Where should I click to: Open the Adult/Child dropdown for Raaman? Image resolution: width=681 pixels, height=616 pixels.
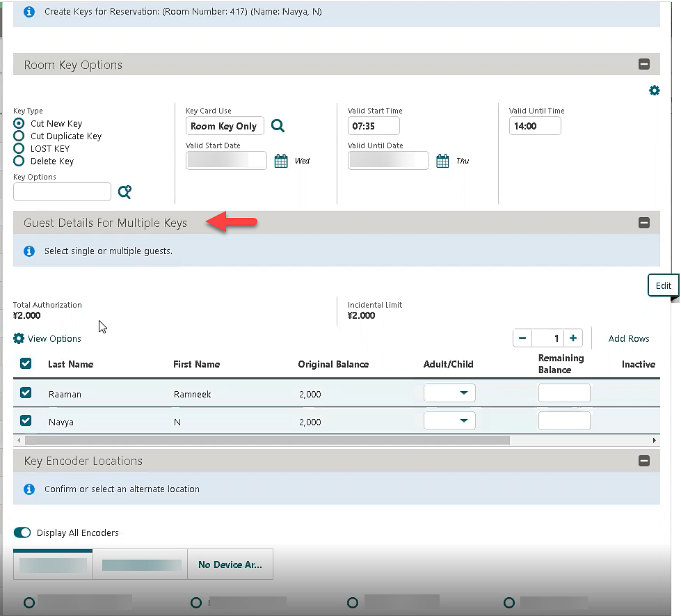(x=449, y=393)
